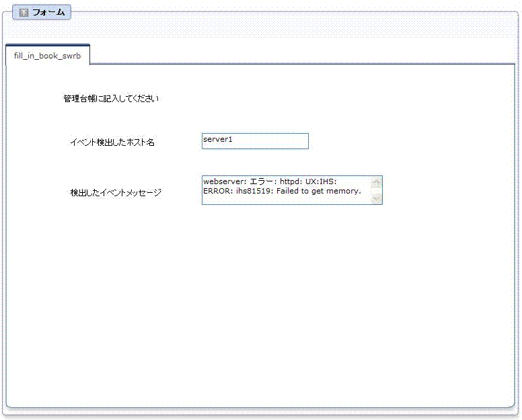Click the 管理台帳に記入してください instruction text
Screen dimensions: 522x420
coord(111,99)
